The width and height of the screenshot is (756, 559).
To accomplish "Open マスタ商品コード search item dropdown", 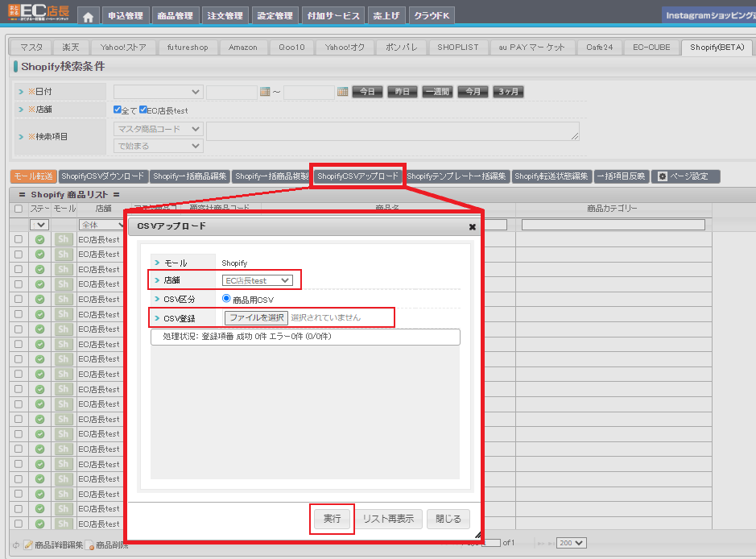I will [158, 129].
